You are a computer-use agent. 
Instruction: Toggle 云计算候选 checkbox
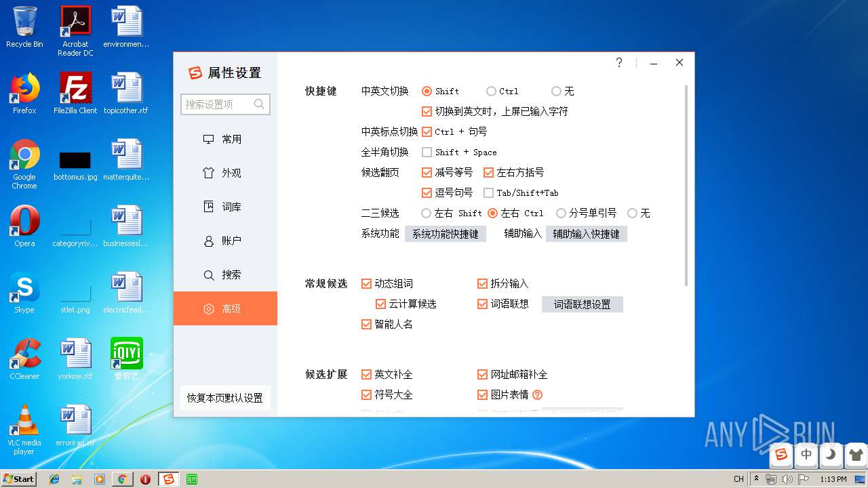pyautogui.click(x=381, y=304)
